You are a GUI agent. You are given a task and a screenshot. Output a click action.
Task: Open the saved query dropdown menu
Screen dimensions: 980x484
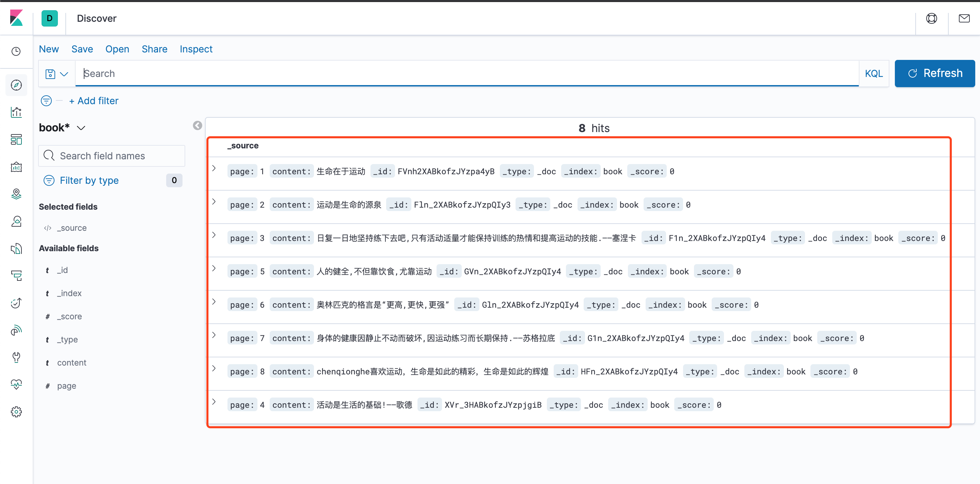[57, 74]
